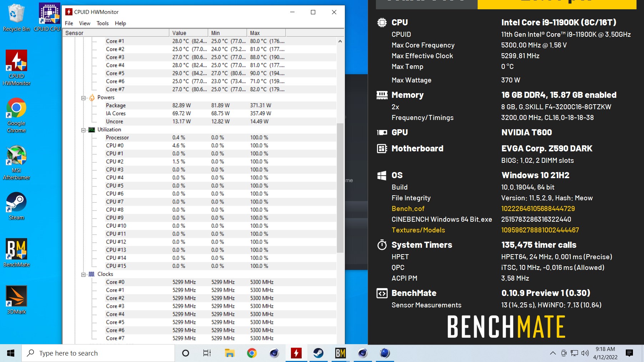Image resolution: width=644 pixels, height=362 pixels.
Task: Select the CPUID HWMonitor desktop shortcut
Action: pos(16,68)
